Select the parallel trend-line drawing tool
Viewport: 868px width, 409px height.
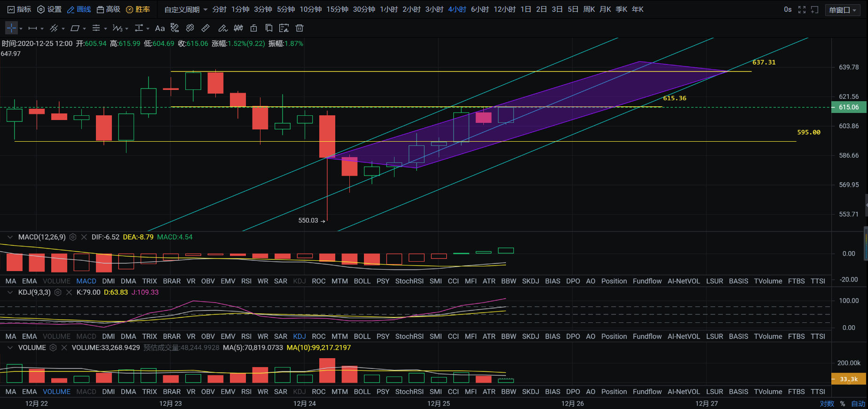point(54,28)
